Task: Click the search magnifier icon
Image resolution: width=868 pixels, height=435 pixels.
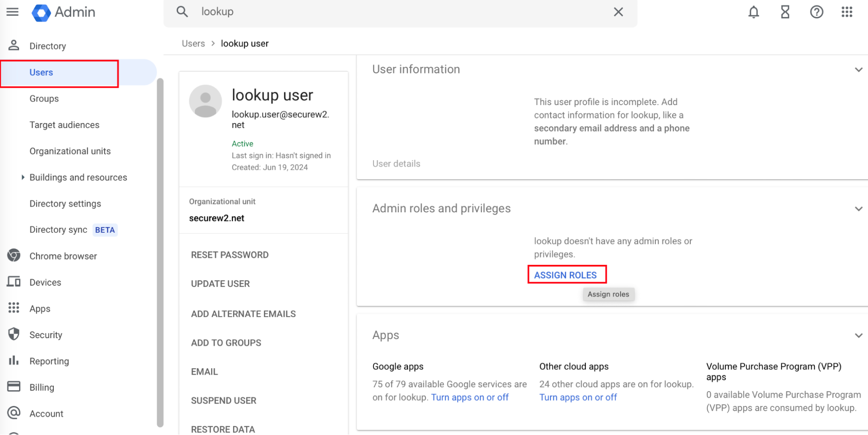Action: click(x=182, y=12)
